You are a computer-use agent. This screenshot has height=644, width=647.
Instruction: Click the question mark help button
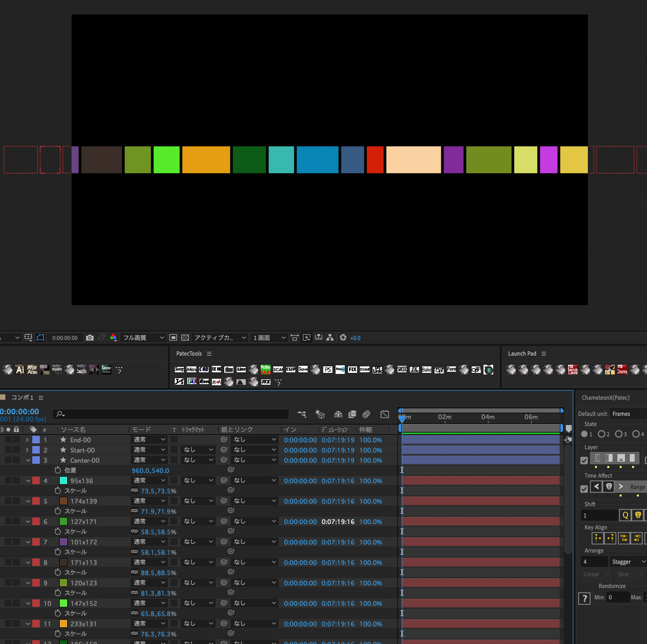584,598
